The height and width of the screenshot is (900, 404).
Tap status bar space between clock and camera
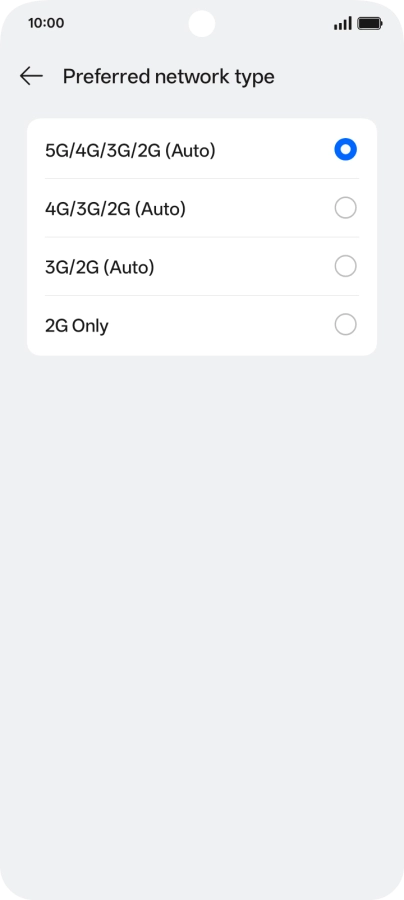click(126, 24)
